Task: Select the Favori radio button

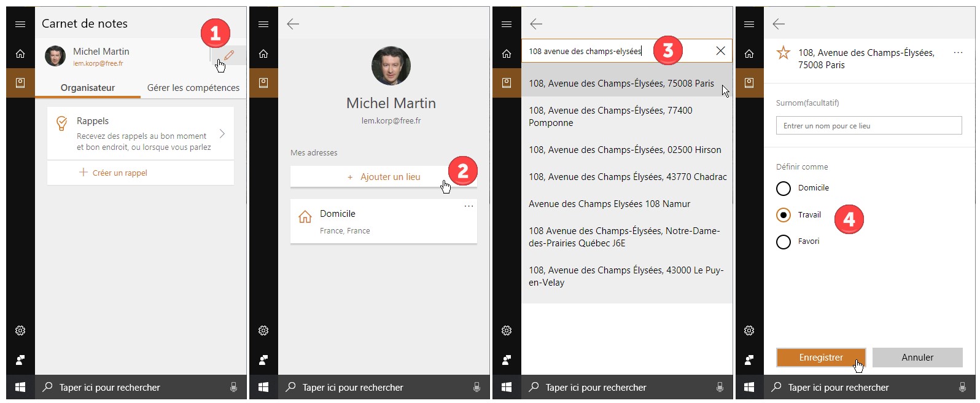Action: (x=784, y=242)
